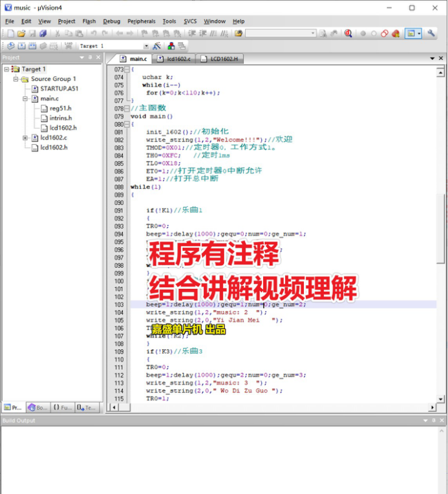448x494 pixels.
Task: Open Target 1 selection dropdown
Action: click(x=146, y=46)
